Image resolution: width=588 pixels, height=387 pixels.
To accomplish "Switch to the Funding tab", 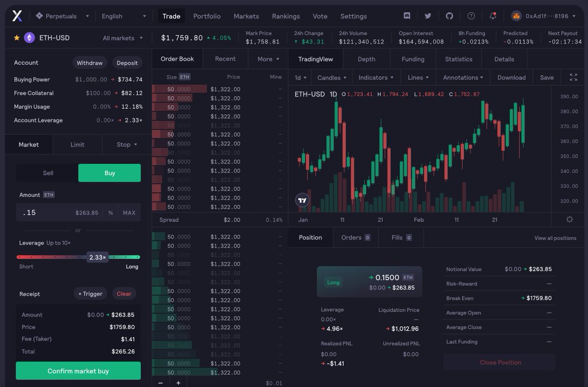I will (x=413, y=59).
